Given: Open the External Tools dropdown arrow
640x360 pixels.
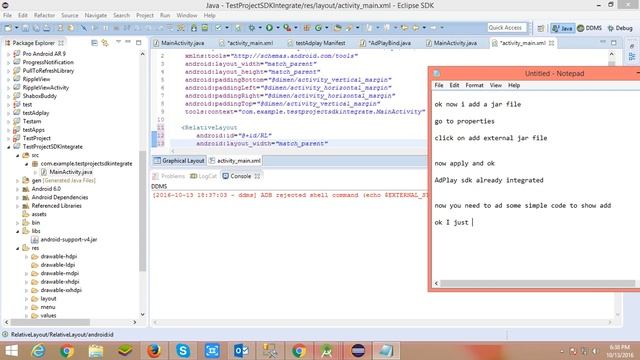Looking at the screenshot, I should pos(296,28).
